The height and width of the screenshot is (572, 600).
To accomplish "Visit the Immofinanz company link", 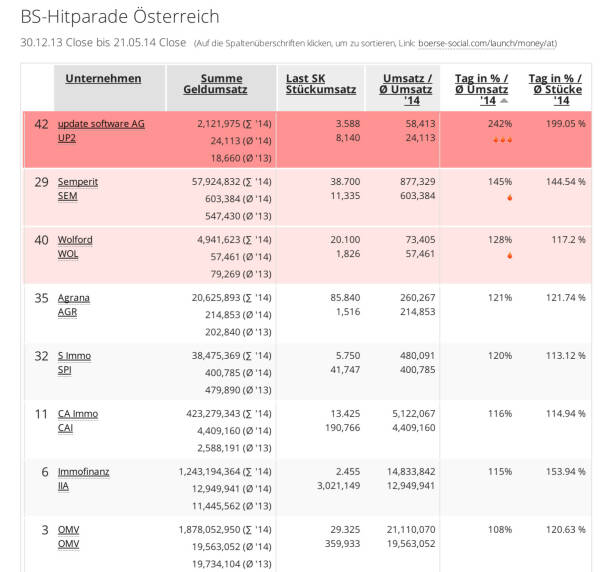I will (x=83, y=472).
